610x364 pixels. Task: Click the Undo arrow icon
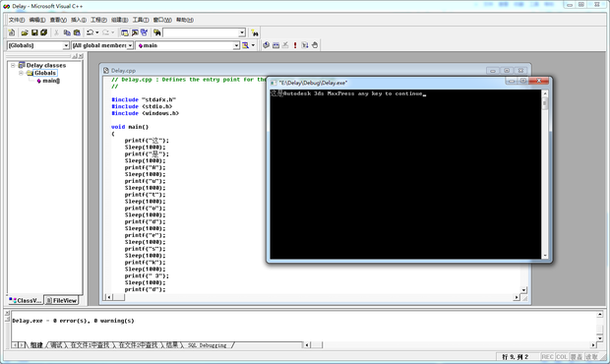coord(90,32)
